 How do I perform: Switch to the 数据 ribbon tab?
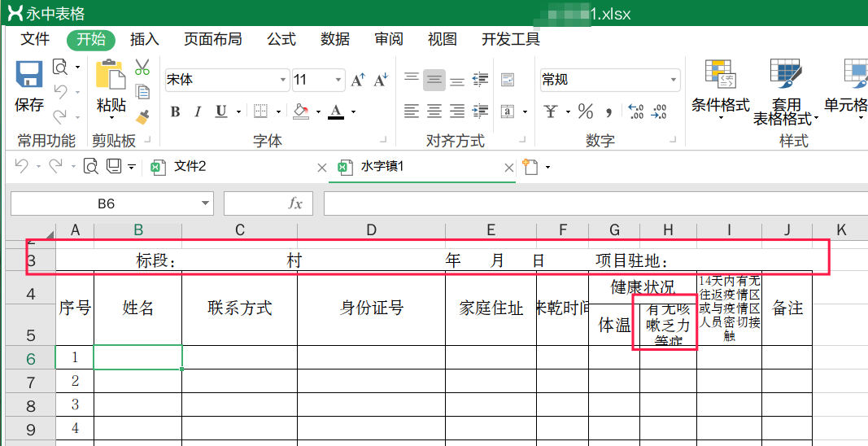click(x=335, y=39)
